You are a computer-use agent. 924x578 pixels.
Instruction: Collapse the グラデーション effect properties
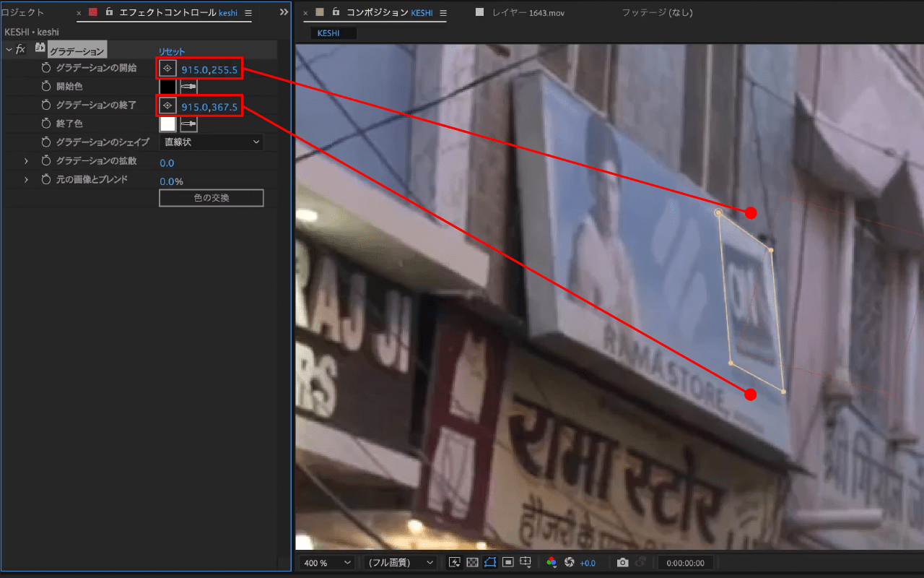(x=9, y=49)
